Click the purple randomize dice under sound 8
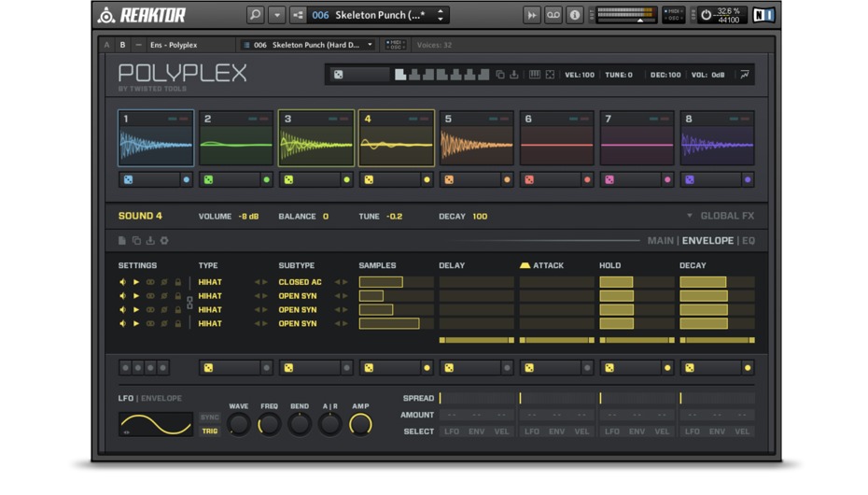868x495 pixels. [x=690, y=179]
